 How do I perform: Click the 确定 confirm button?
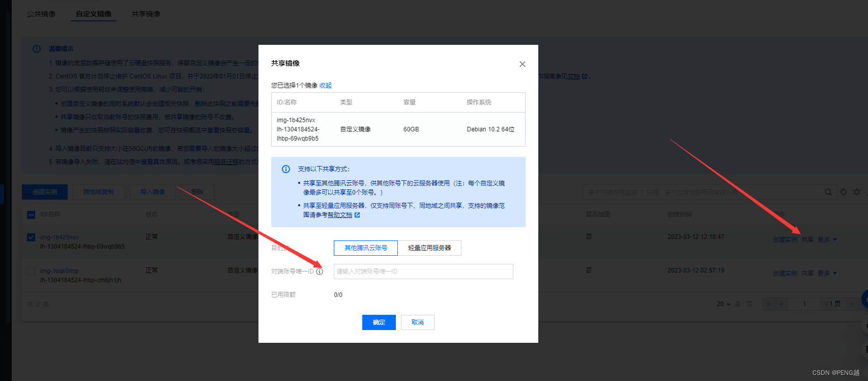pos(379,322)
